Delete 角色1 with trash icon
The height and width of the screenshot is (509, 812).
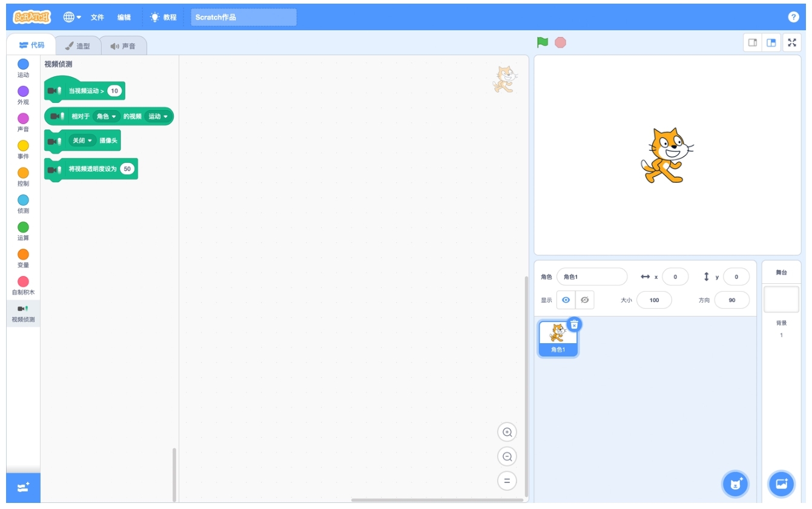point(574,324)
